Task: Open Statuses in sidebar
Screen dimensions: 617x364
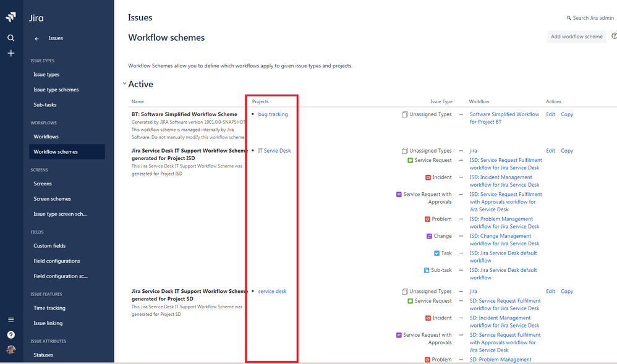Action: point(43,355)
